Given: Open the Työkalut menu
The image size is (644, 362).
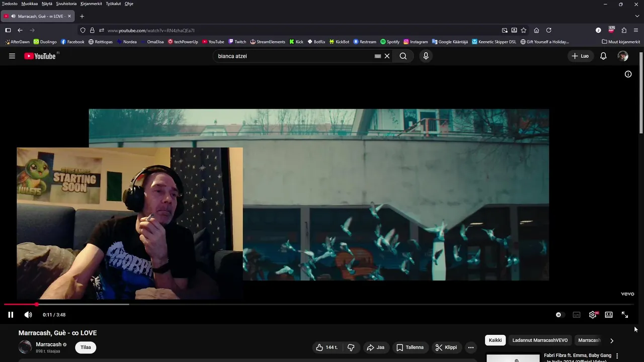Looking at the screenshot, I should coord(113,4).
